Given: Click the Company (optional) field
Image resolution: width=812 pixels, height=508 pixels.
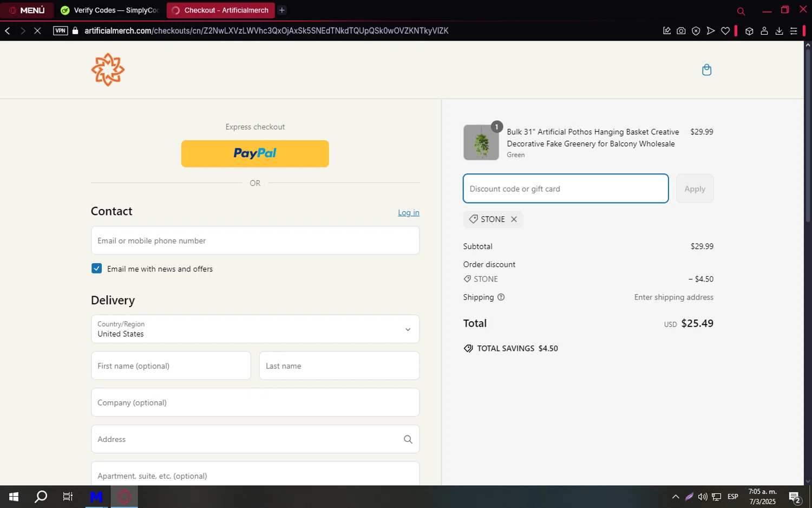Looking at the screenshot, I should [255, 402].
